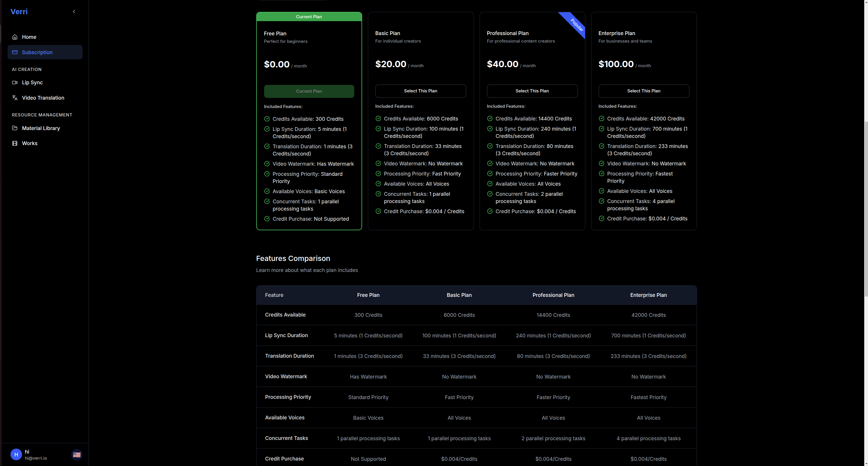The image size is (868, 466).
Task: Click the page vertical scrollbar
Action: 866,209
